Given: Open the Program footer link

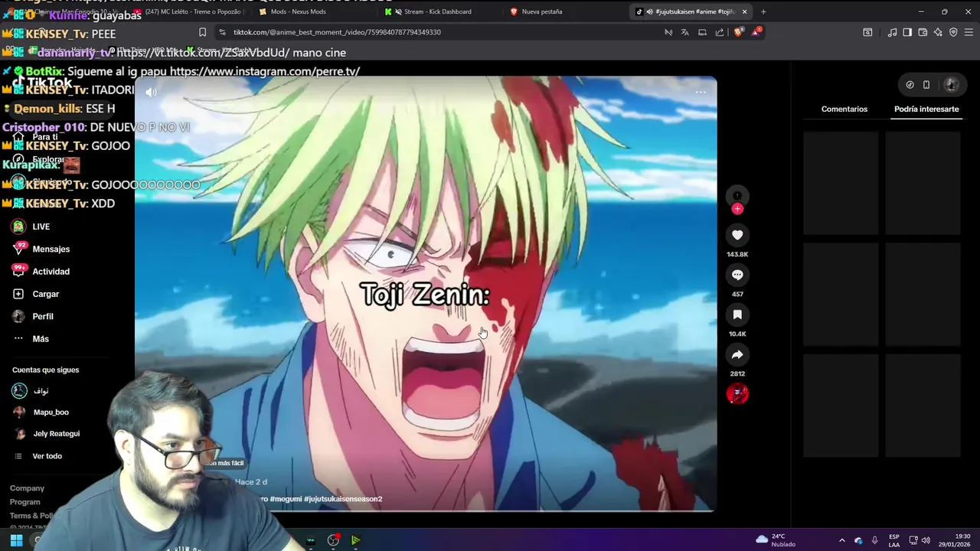Looking at the screenshot, I should [24, 502].
